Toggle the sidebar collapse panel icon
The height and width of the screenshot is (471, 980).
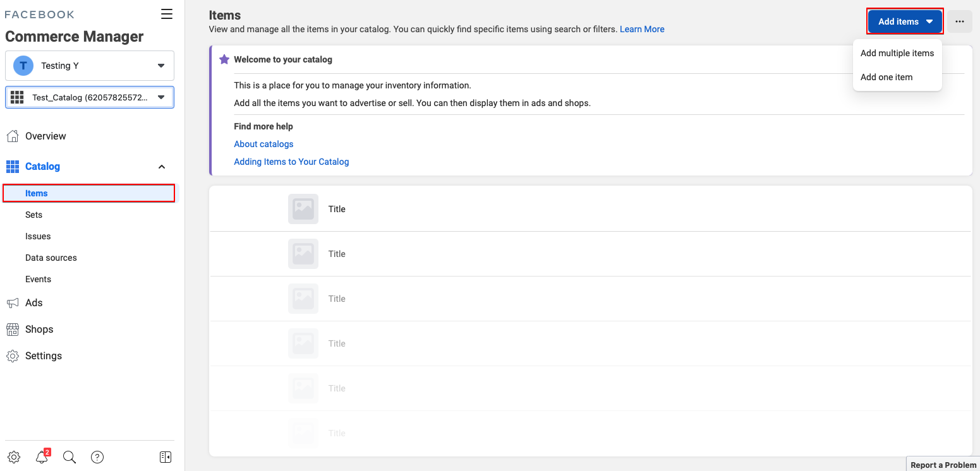pos(166,457)
